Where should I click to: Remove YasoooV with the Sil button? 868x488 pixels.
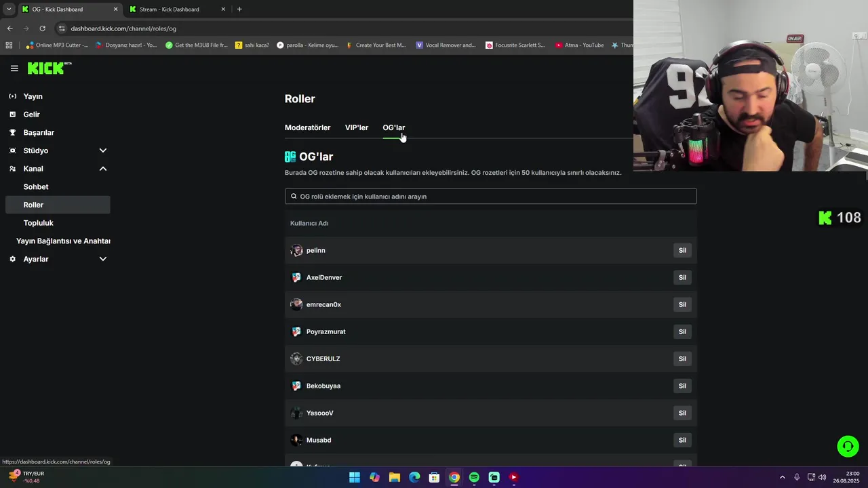(682, 413)
